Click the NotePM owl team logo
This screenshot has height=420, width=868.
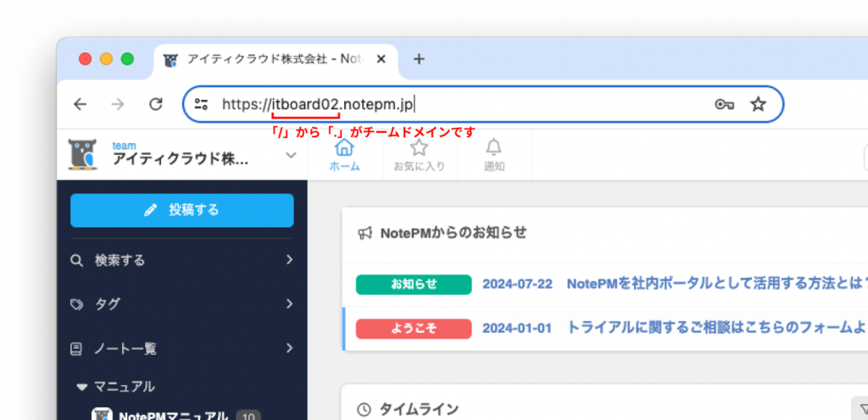(x=83, y=154)
